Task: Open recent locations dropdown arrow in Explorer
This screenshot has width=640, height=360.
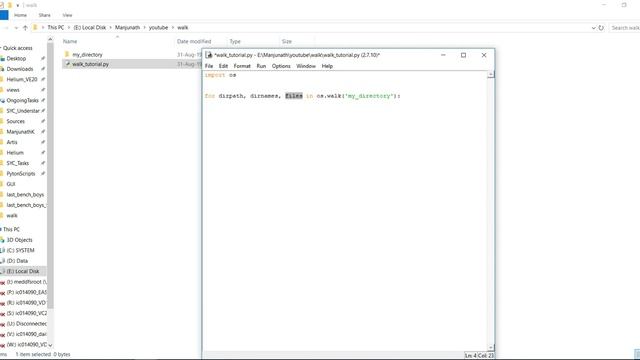Action: tap(16, 28)
